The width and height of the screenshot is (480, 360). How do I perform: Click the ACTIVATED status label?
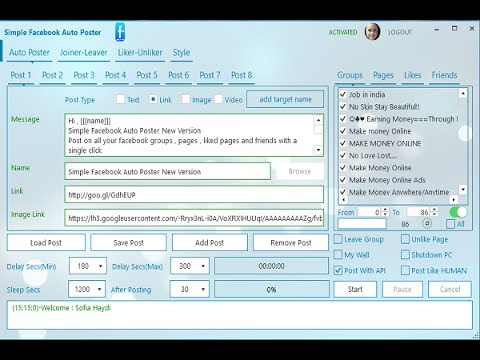[343, 32]
